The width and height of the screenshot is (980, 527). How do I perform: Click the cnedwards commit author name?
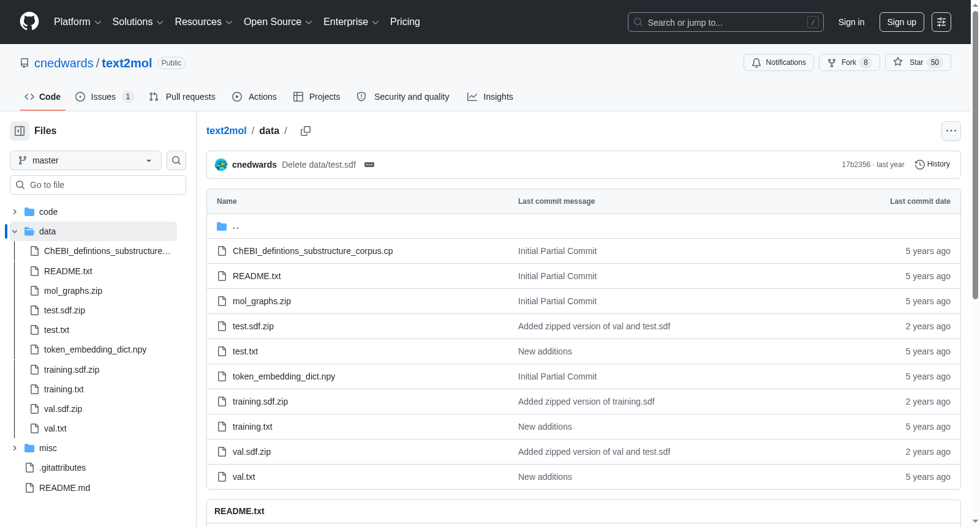(254, 165)
